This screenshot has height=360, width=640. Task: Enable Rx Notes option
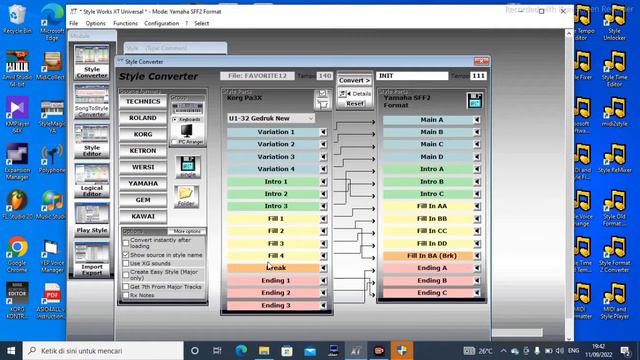126,295
